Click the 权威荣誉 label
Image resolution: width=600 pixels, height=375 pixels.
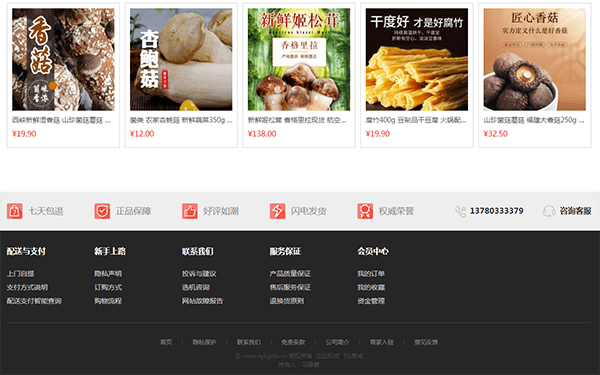tap(396, 211)
